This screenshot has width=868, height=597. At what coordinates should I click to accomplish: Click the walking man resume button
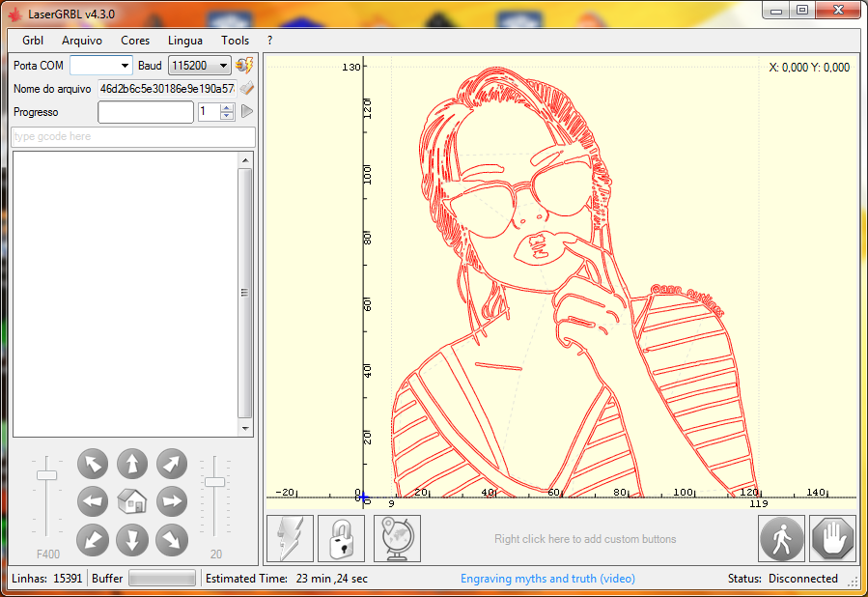click(x=782, y=538)
